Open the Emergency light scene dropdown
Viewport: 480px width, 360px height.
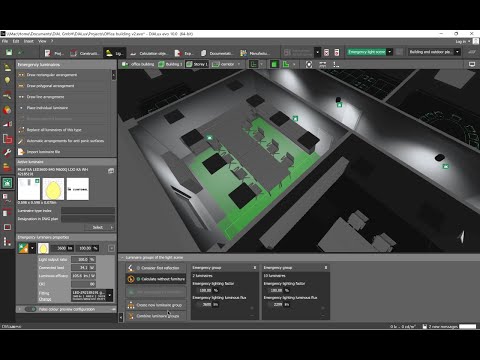(389, 52)
